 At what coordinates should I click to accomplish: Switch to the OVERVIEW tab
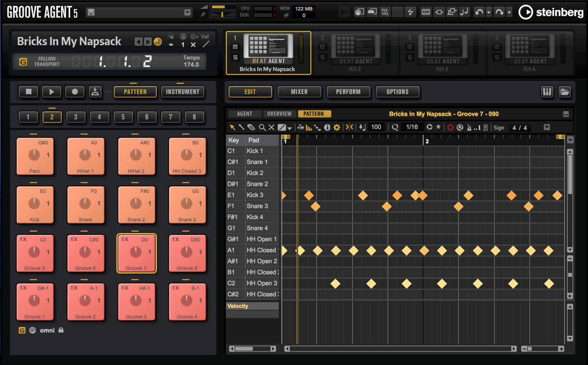(279, 114)
